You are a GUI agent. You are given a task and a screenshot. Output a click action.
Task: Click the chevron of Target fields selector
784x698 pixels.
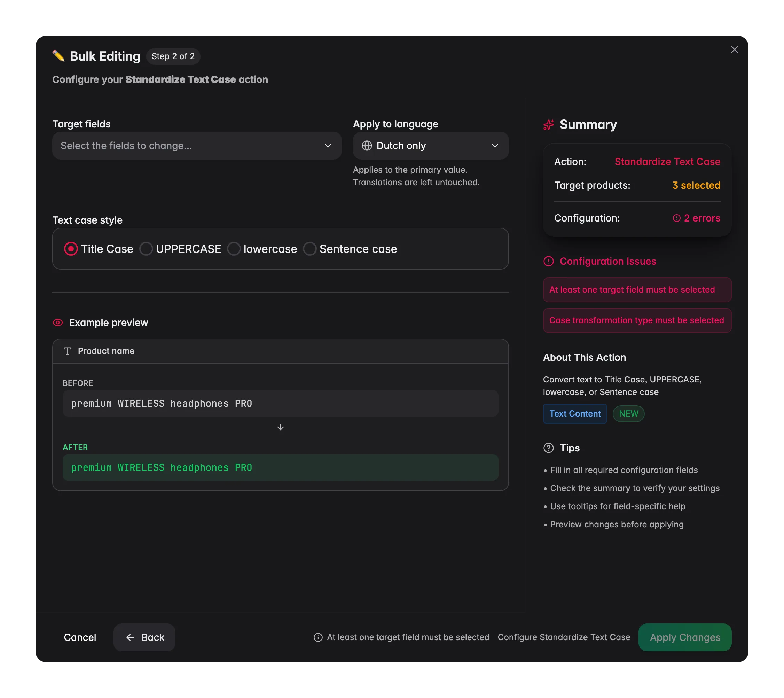[x=328, y=146]
